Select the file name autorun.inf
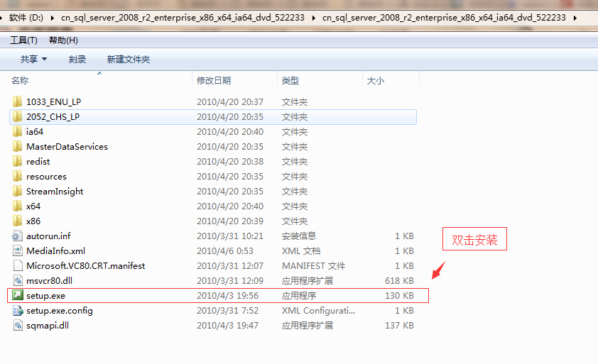 [48, 236]
